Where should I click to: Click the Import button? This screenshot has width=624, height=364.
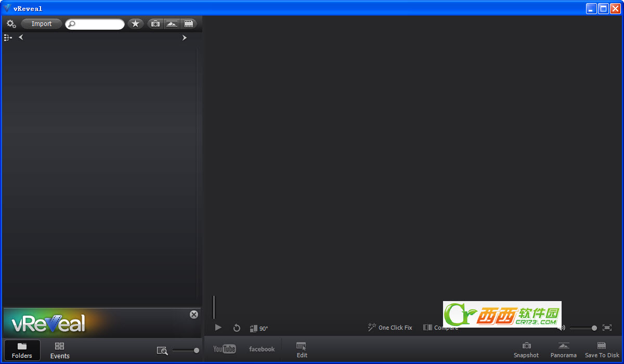click(x=42, y=24)
